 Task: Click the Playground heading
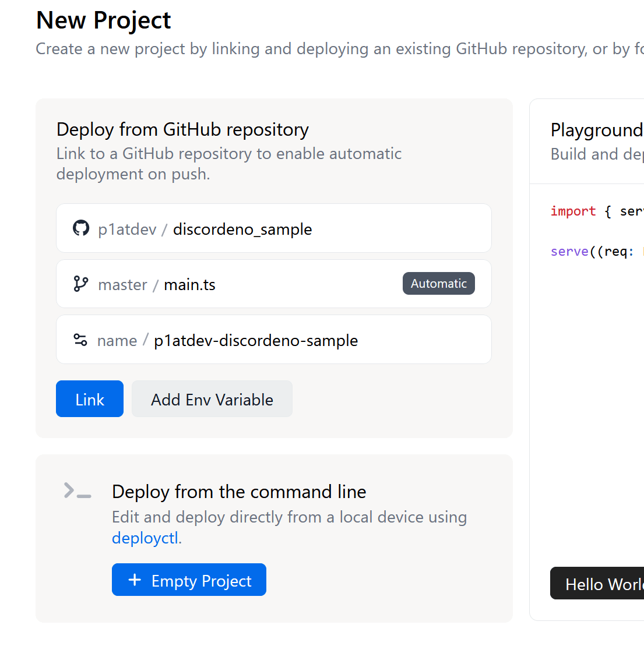point(597,130)
